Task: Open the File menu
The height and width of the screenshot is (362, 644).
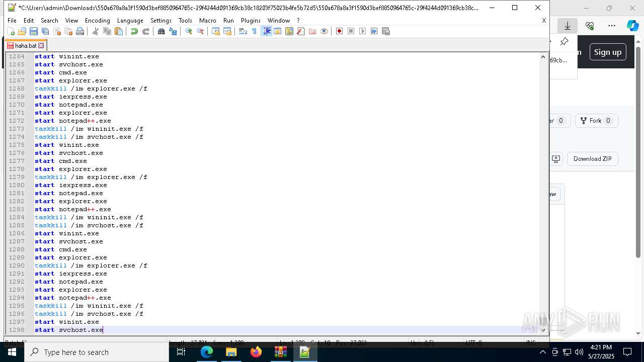Action: [x=12, y=21]
